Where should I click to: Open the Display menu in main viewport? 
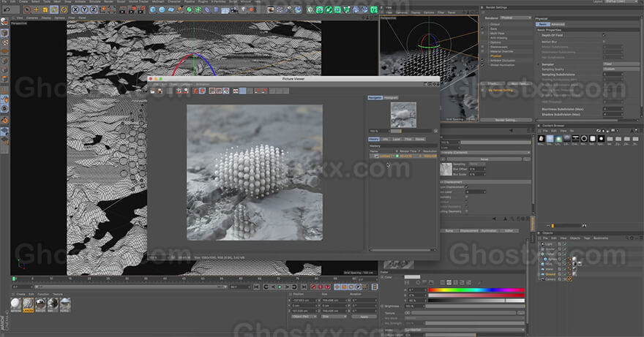click(x=46, y=18)
